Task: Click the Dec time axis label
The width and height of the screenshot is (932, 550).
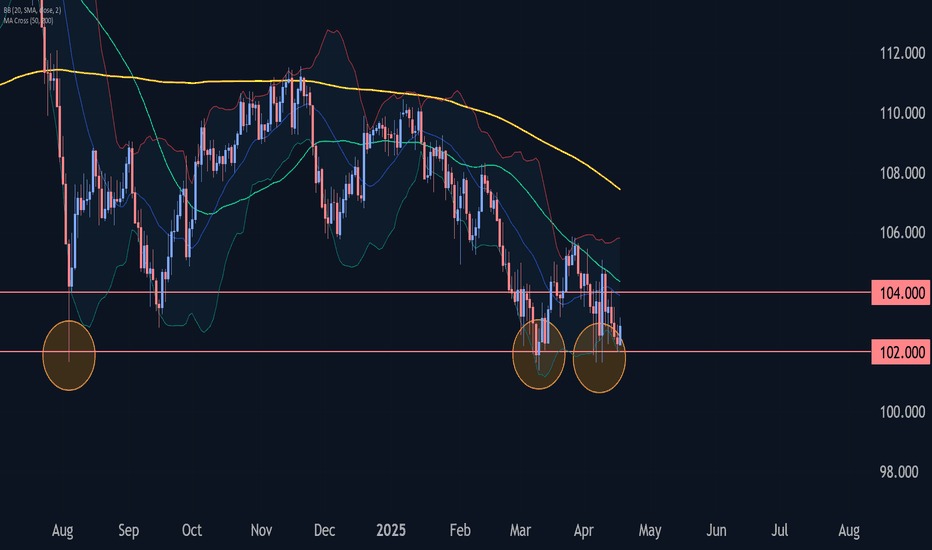Action: pyautogui.click(x=324, y=530)
